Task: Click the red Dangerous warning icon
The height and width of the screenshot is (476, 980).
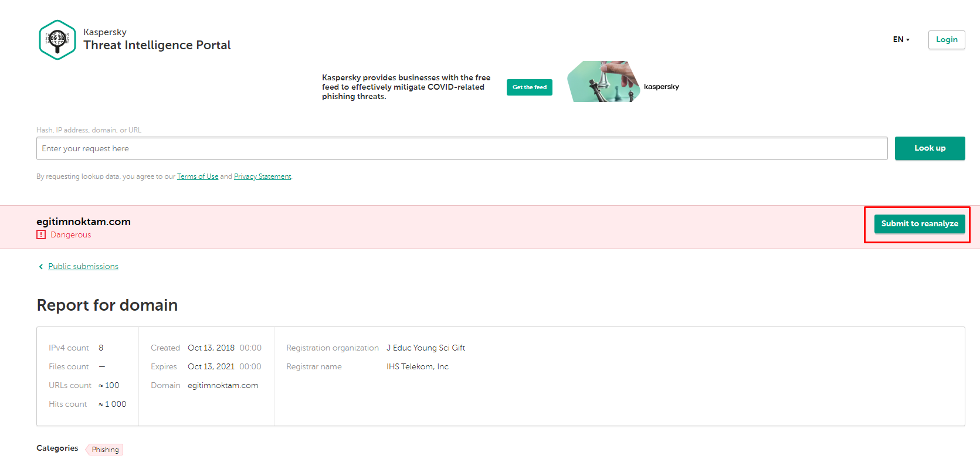Action: click(x=41, y=234)
